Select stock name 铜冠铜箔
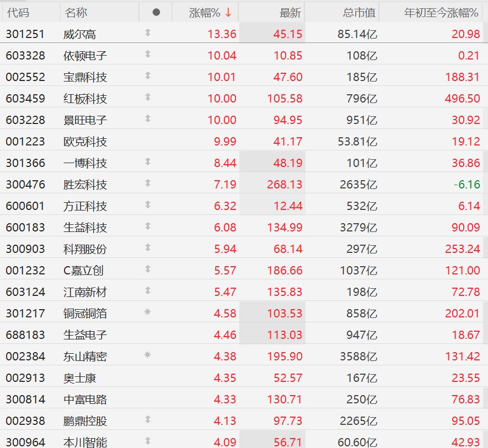 tap(85, 313)
